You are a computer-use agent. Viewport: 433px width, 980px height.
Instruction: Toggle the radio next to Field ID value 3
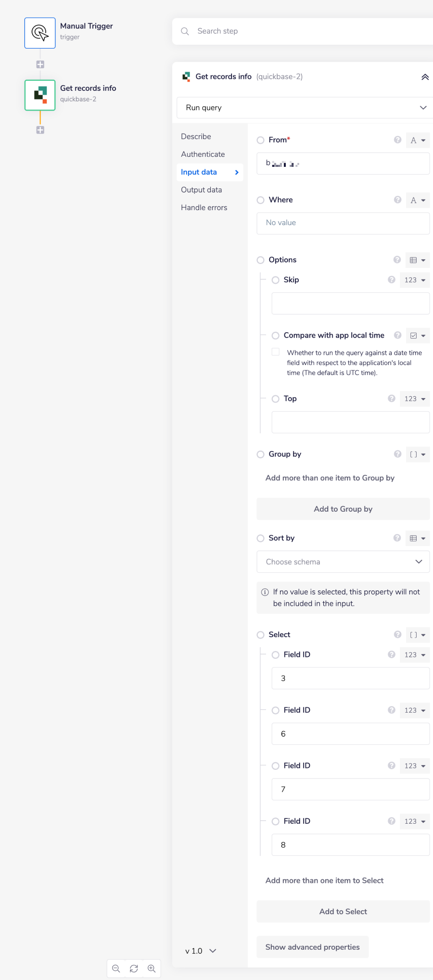tap(276, 655)
